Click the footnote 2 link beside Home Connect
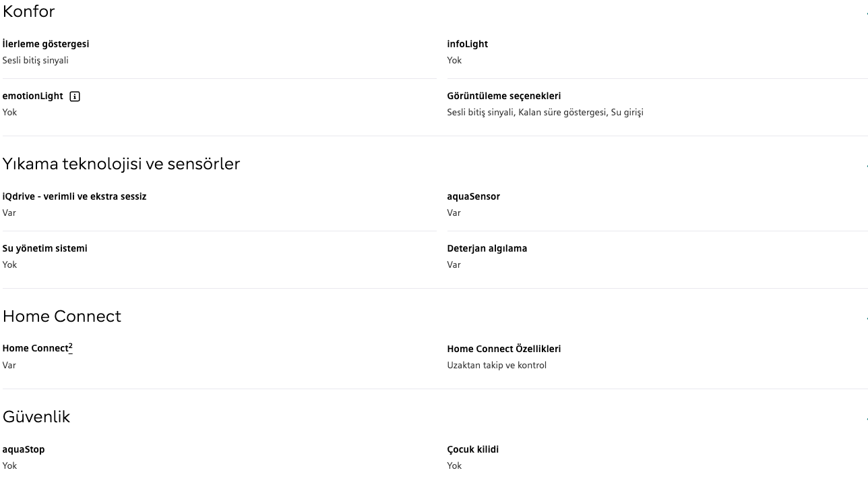Screen dimensions: 868x485 [71, 347]
